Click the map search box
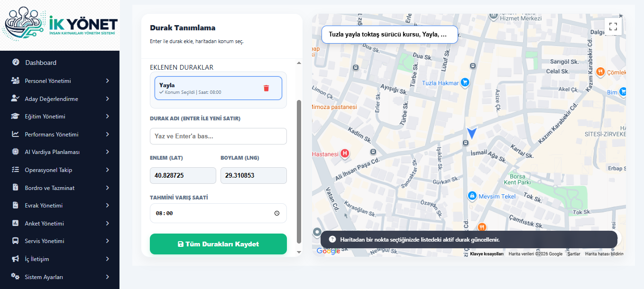 click(390, 35)
